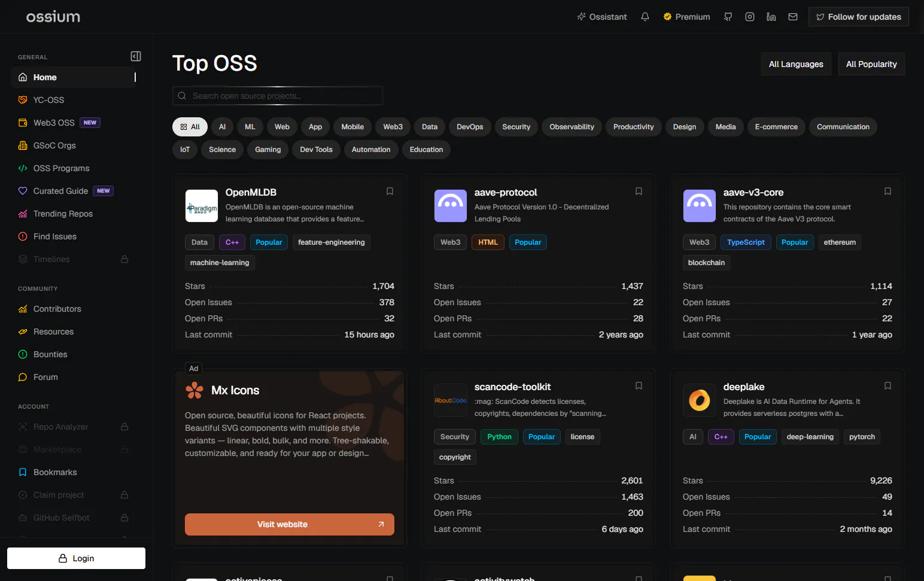Filter projects by the Observability category
Image resolution: width=924 pixels, height=581 pixels.
(572, 127)
